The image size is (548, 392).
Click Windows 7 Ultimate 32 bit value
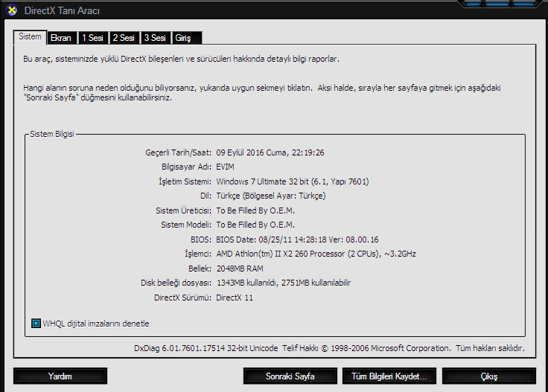coord(293,181)
